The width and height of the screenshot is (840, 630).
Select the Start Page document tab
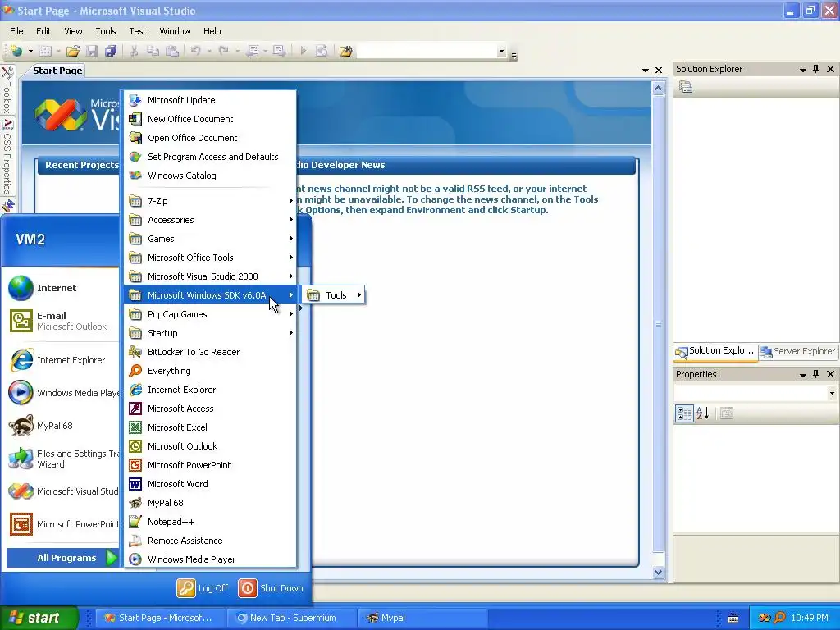[x=57, y=71]
